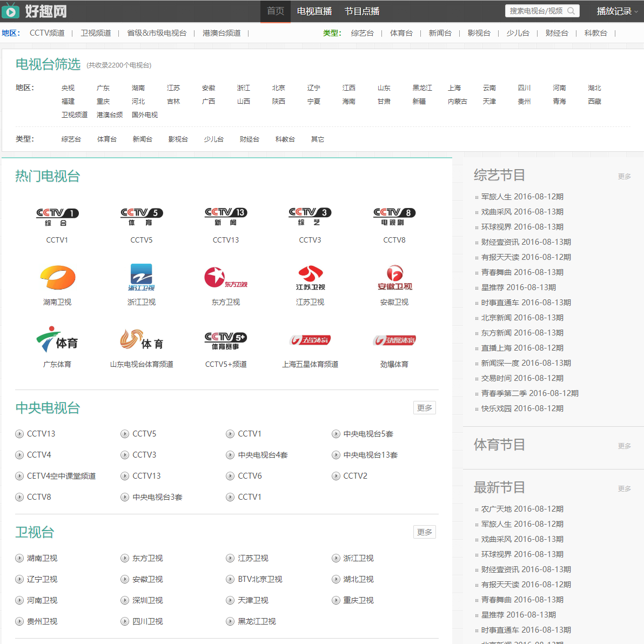Click play icon beside 辽宁卫视
The image size is (644, 644).
19,579
